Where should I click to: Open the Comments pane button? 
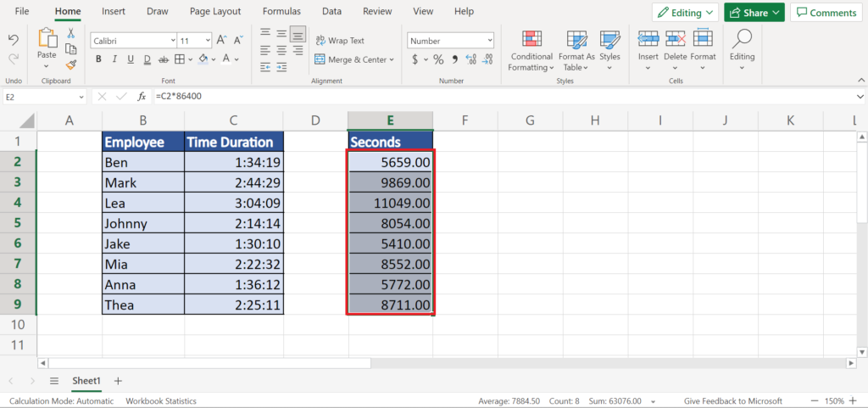pyautogui.click(x=826, y=13)
